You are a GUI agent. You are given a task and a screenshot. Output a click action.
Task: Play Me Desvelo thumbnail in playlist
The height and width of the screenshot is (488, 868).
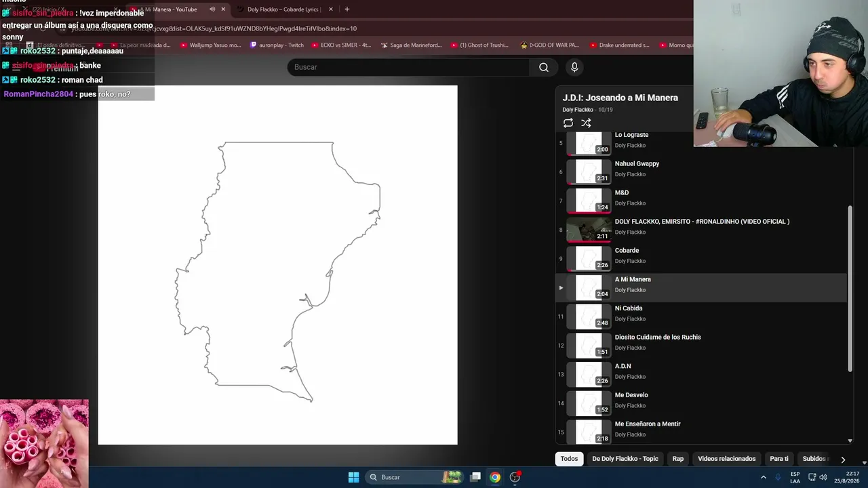pos(589,403)
